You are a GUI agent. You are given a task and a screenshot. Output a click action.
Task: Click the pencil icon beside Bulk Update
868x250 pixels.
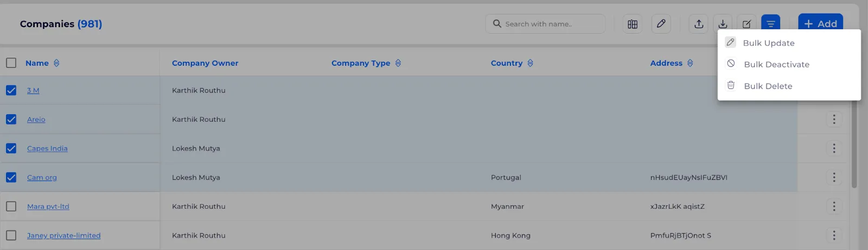[x=731, y=42]
